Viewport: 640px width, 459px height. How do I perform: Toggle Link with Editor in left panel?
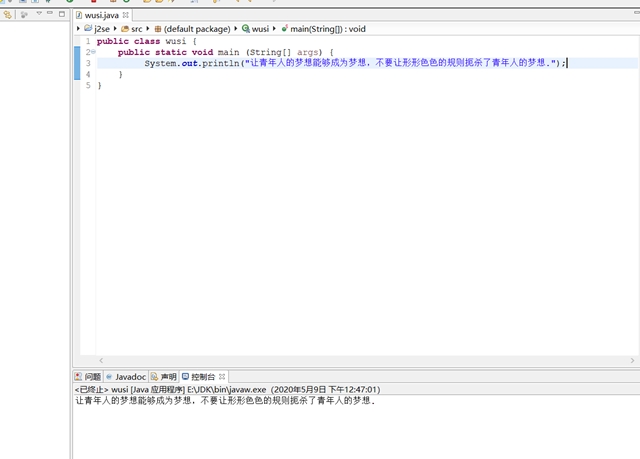click(24, 14)
